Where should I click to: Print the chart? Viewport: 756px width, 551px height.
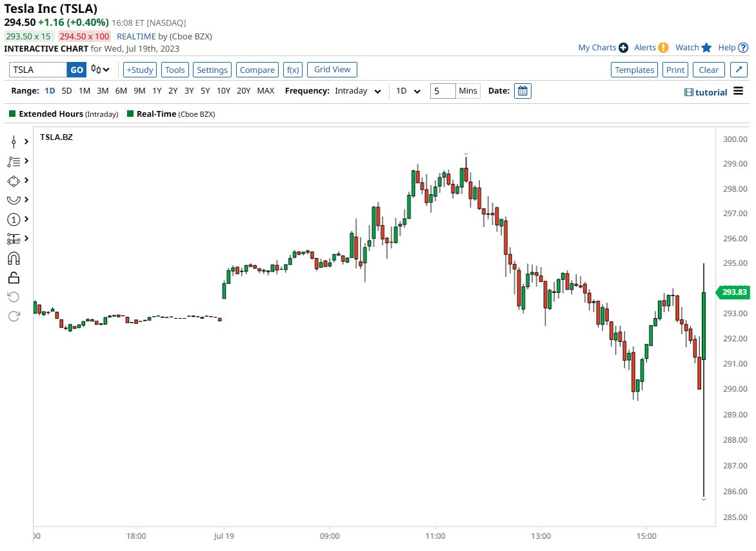coord(675,70)
